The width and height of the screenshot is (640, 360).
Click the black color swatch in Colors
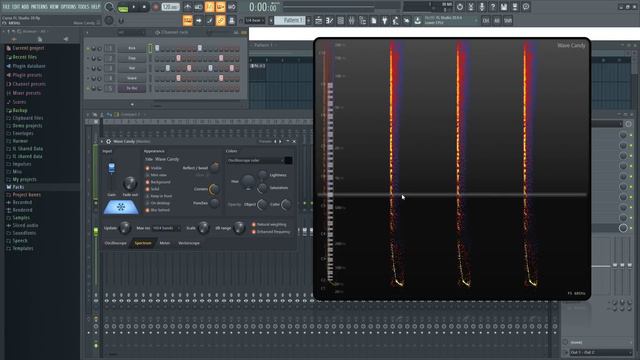point(288,160)
